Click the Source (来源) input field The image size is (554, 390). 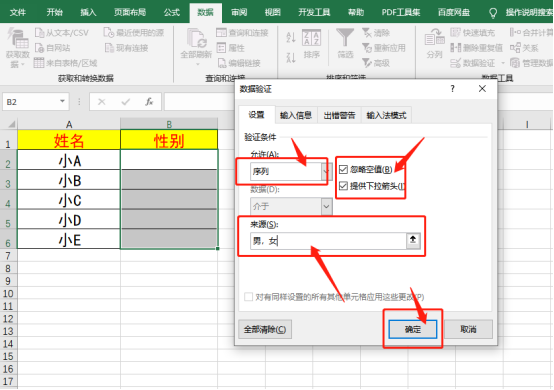[328, 241]
